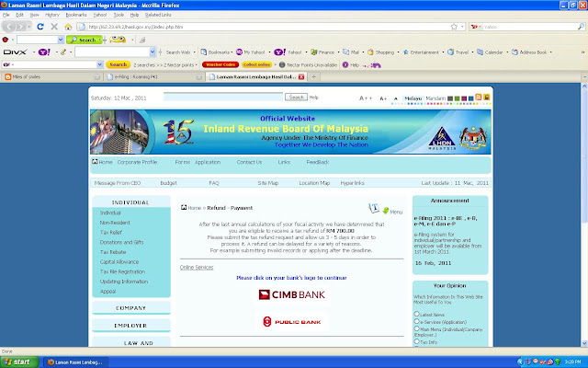588x368 pixels.
Task: Open the History menu
Action: (52, 15)
